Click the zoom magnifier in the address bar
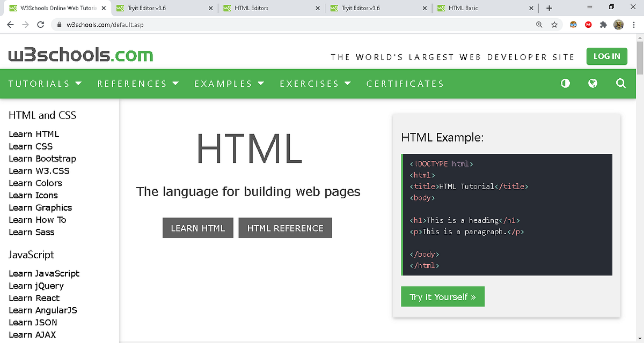The height and width of the screenshot is (343, 644). pos(539,24)
